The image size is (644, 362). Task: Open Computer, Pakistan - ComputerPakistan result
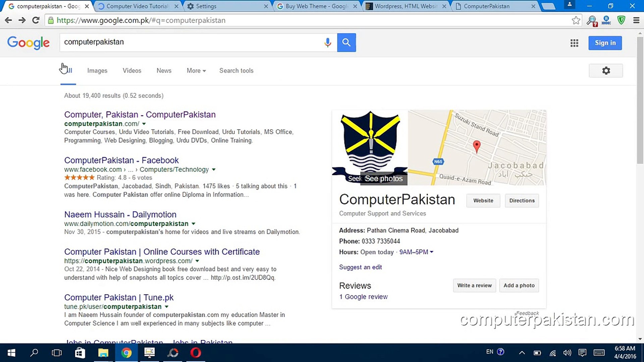pos(140,115)
